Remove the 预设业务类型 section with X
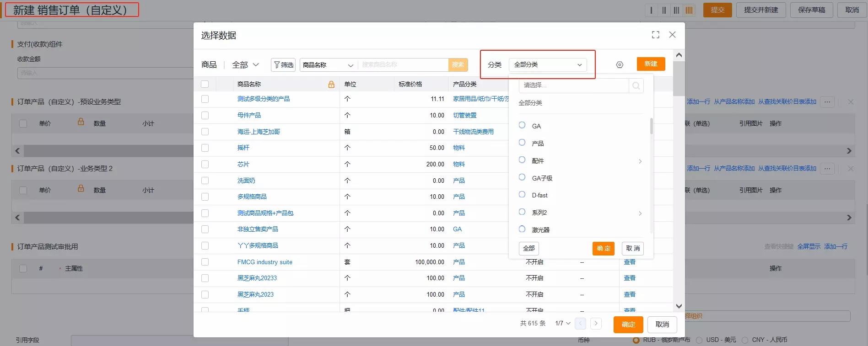The image size is (868, 346). pos(851,102)
